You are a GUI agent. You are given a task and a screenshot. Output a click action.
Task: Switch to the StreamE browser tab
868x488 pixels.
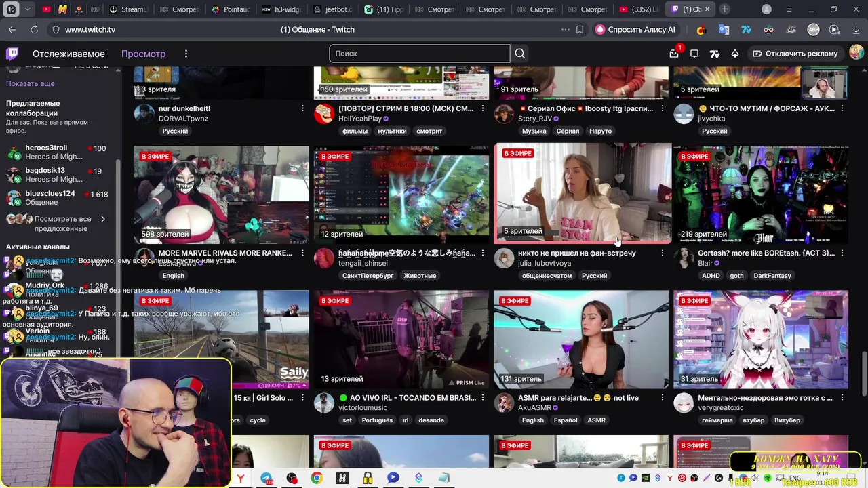pyautogui.click(x=129, y=9)
